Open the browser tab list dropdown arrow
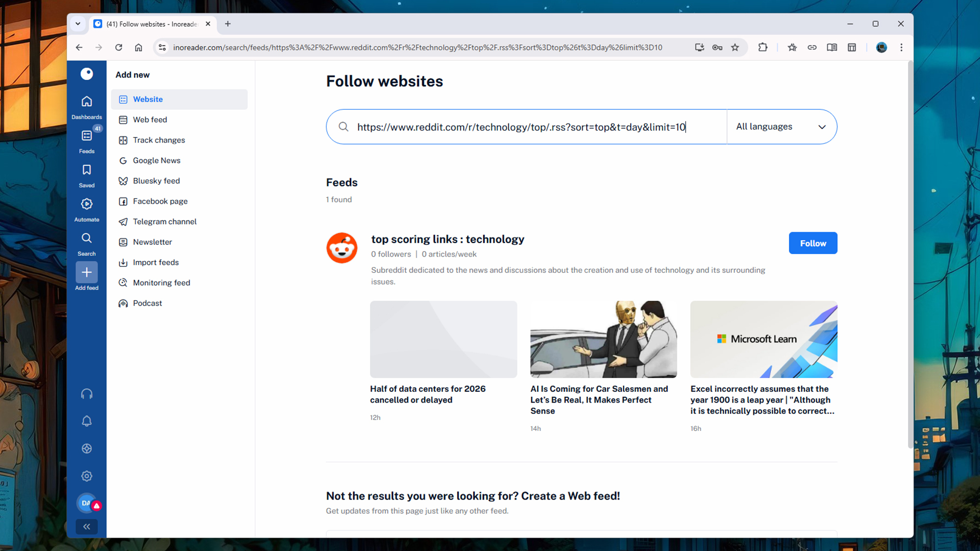This screenshot has width=980, height=551. point(77,24)
